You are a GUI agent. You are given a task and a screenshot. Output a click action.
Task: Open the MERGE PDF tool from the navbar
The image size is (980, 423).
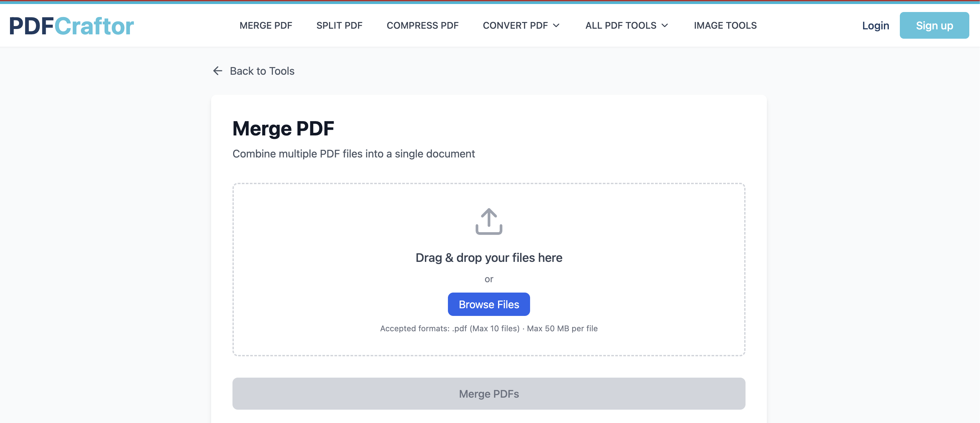(266, 25)
